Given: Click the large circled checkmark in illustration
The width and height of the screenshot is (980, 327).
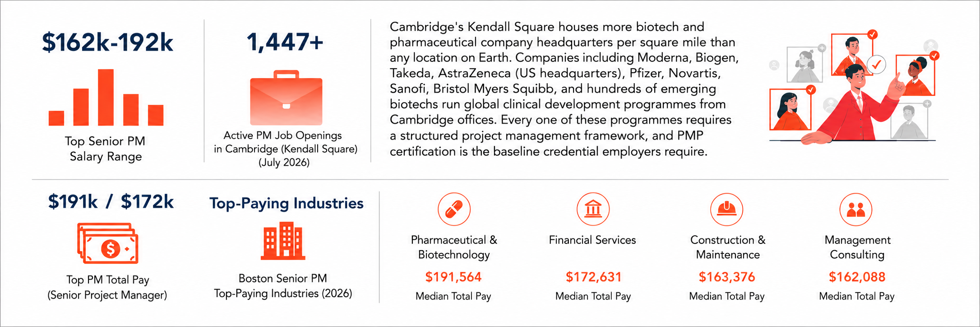Looking at the screenshot, I should click(876, 65).
